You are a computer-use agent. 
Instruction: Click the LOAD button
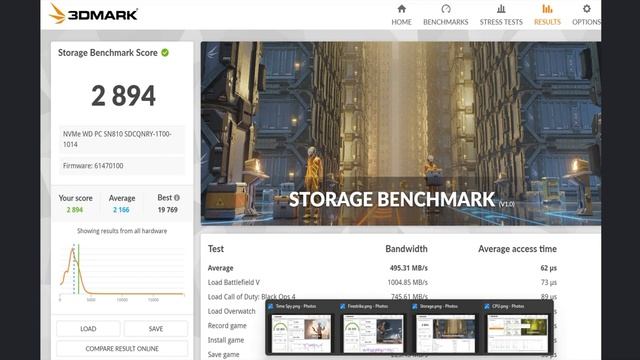pyautogui.click(x=88, y=329)
